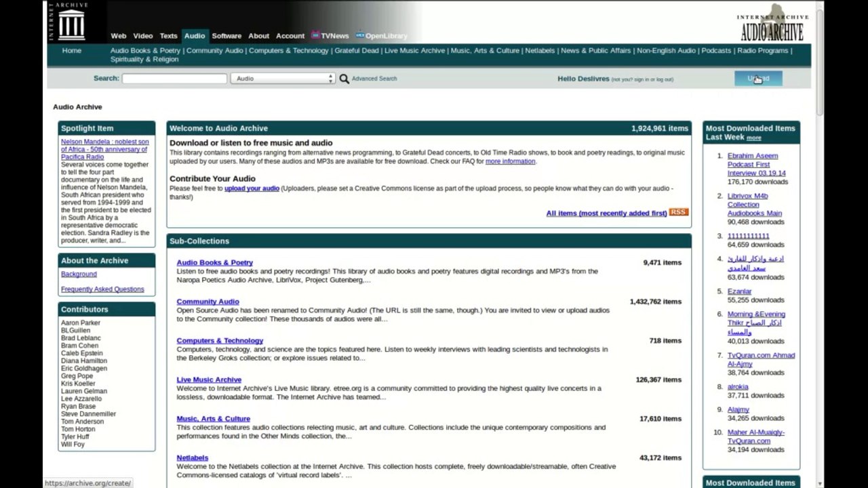
Task: Click the magnifying glass search icon
Action: tap(344, 79)
